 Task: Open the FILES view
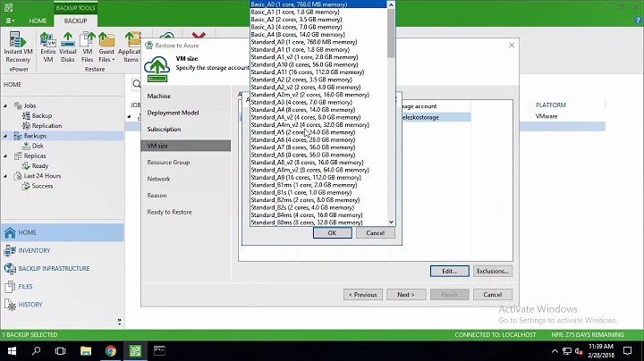tap(63, 286)
